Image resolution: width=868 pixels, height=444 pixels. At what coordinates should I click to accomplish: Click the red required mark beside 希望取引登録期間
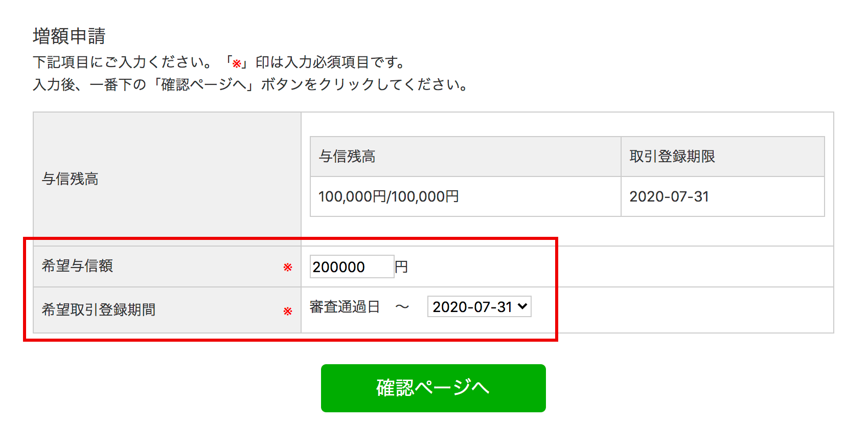click(288, 311)
